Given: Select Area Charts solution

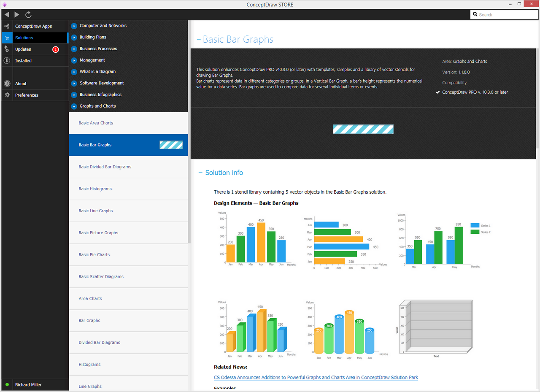Looking at the screenshot, I should [128, 299].
